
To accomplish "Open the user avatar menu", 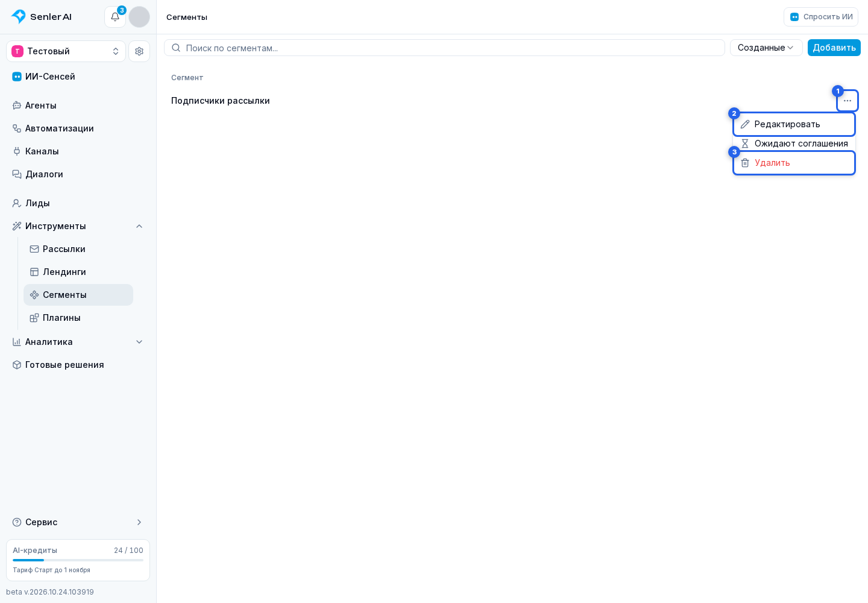I will (x=139, y=17).
